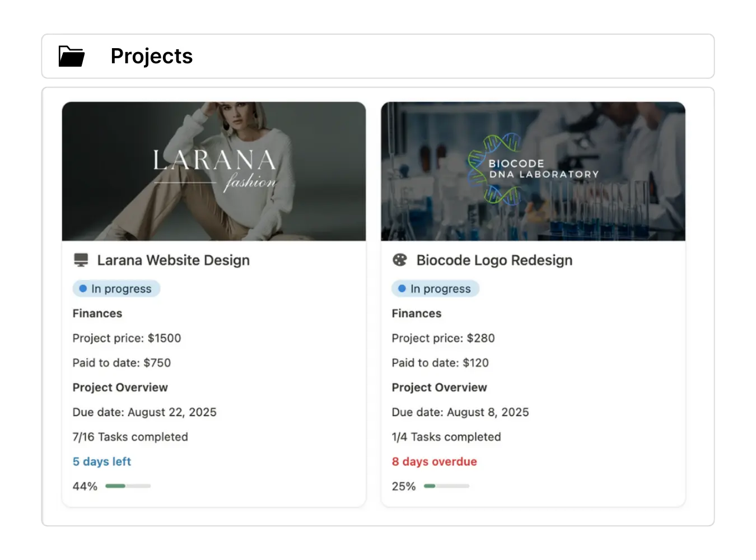Click the blue status dot on Biocode card

pyautogui.click(x=402, y=289)
